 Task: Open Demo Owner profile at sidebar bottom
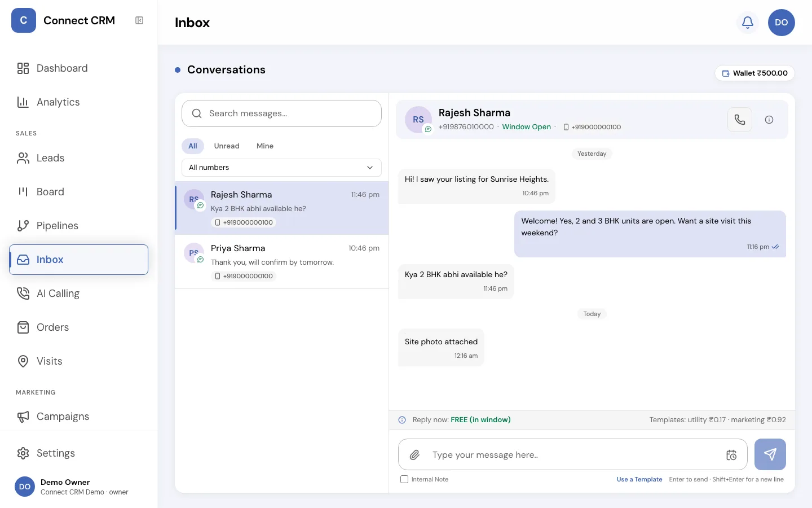pyautogui.click(x=78, y=487)
